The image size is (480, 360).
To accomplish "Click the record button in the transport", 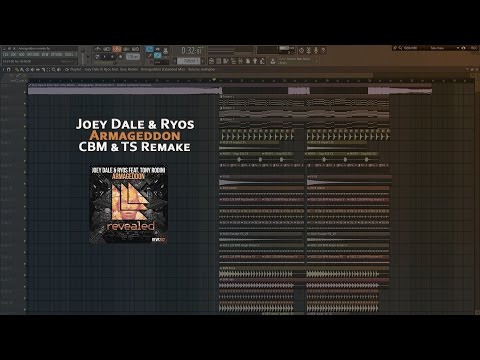I will (121, 57).
